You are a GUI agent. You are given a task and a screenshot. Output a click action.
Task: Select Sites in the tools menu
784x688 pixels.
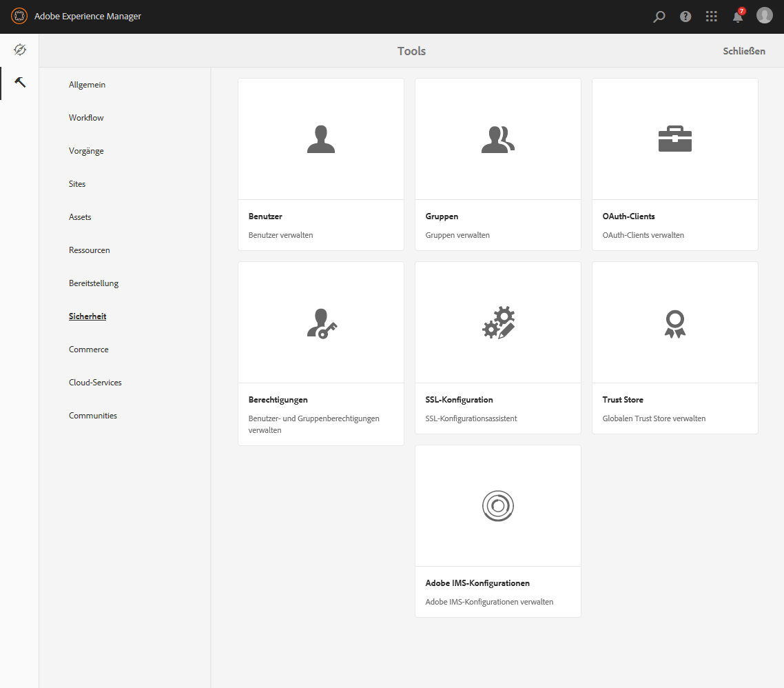(x=77, y=183)
